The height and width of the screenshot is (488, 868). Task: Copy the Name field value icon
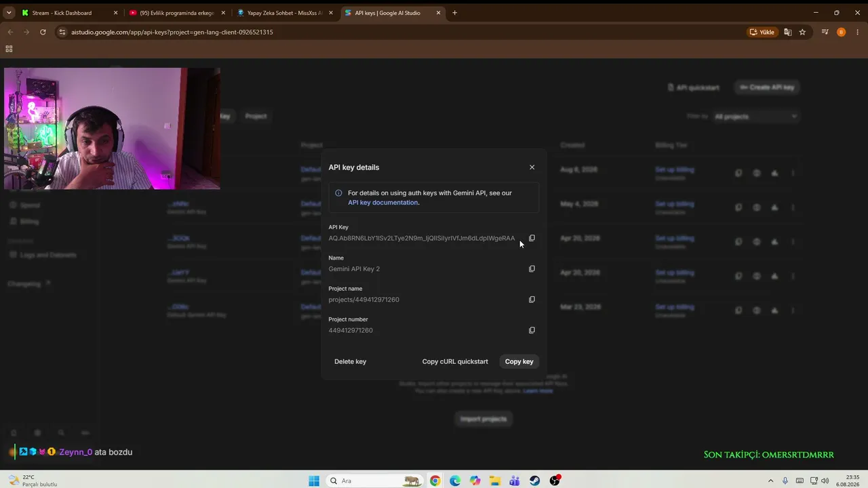click(x=532, y=268)
